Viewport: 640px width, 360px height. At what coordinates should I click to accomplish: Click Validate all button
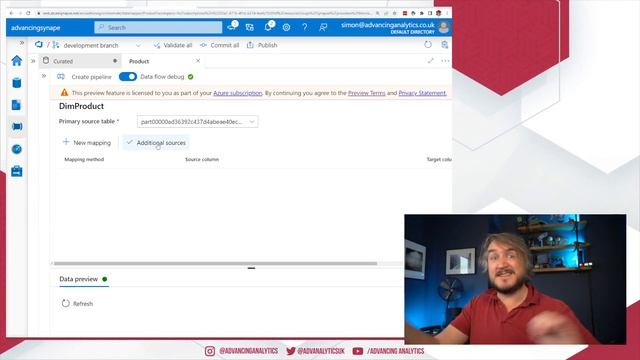pyautogui.click(x=173, y=45)
